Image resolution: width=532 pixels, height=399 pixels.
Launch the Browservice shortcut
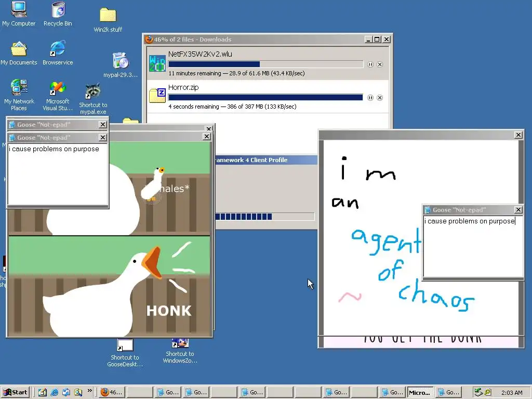coord(58,53)
